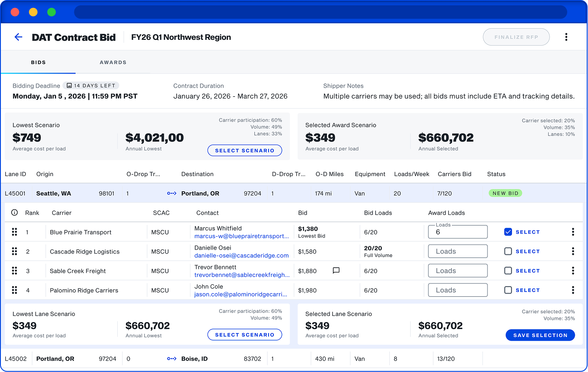The height and width of the screenshot is (372, 588).
Task: Open more options for Palomino Ridge Carriers row
Action: [x=573, y=290]
